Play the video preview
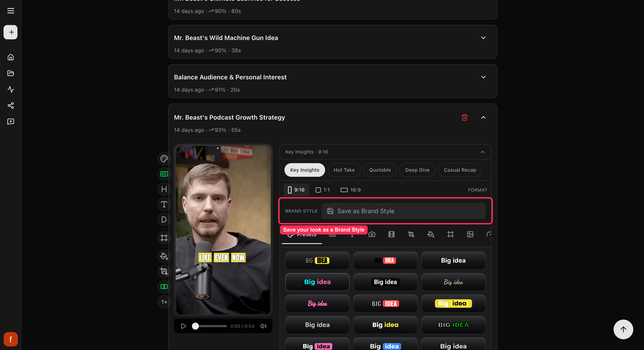The height and width of the screenshot is (350, 644). [183, 326]
